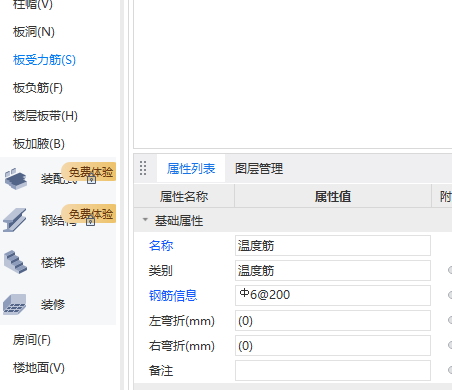
Task: Open the 装修 category label
Action: point(53,305)
